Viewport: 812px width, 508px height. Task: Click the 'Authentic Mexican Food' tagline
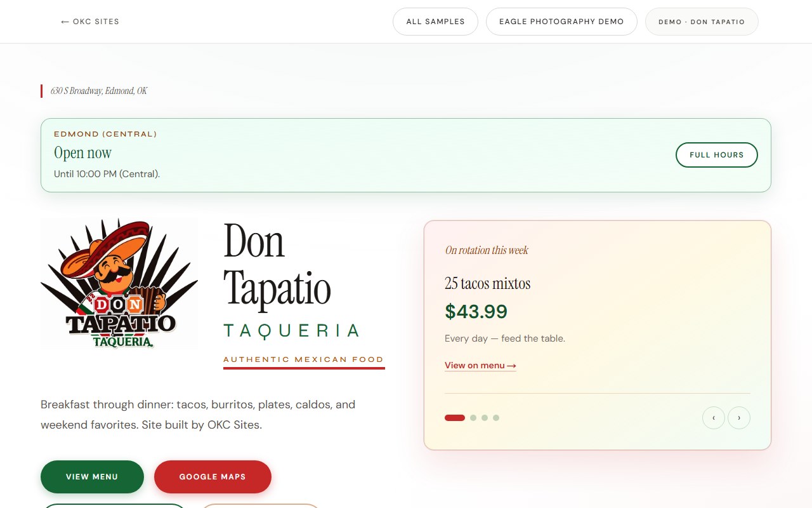coord(304,359)
